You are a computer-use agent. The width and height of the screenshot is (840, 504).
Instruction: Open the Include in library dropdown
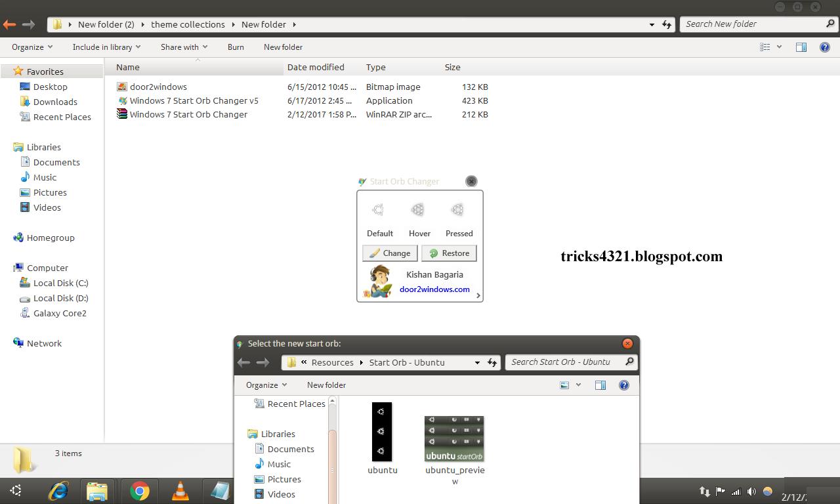click(107, 47)
